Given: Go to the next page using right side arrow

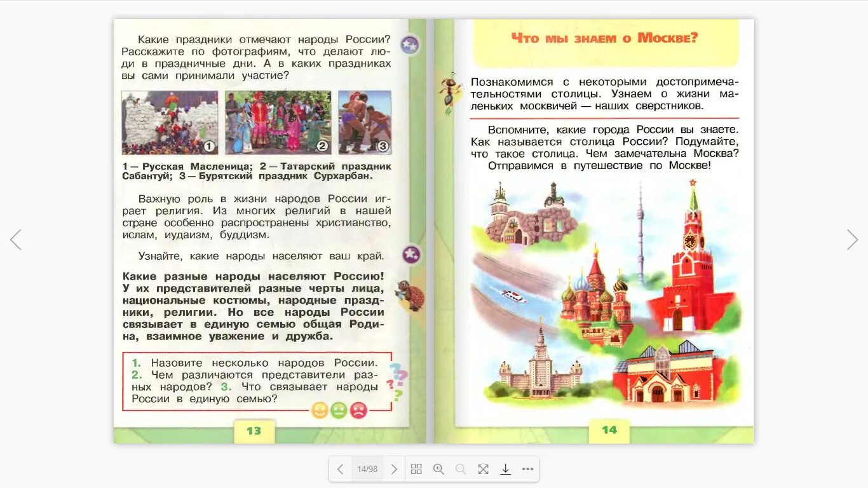Looking at the screenshot, I should pyautogui.click(x=852, y=240).
